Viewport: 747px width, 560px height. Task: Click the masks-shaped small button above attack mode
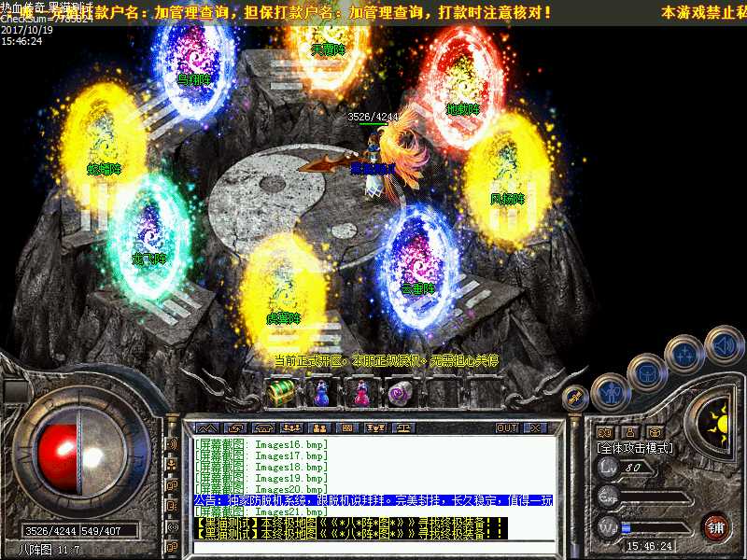pyautogui.click(x=605, y=432)
